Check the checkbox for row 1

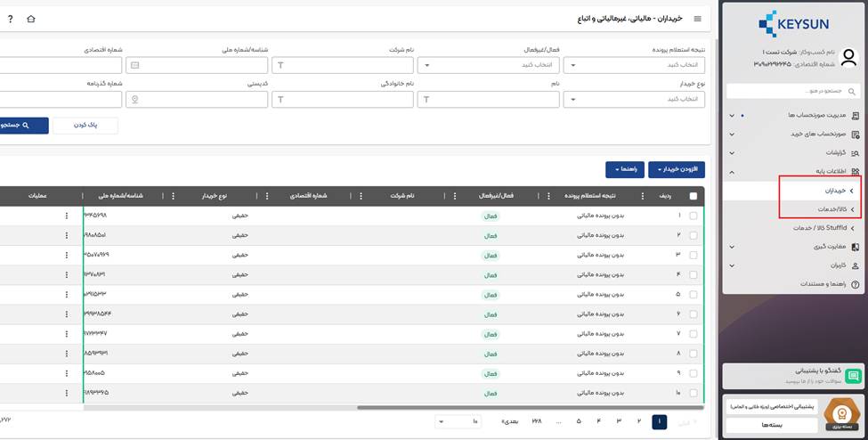point(694,215)
